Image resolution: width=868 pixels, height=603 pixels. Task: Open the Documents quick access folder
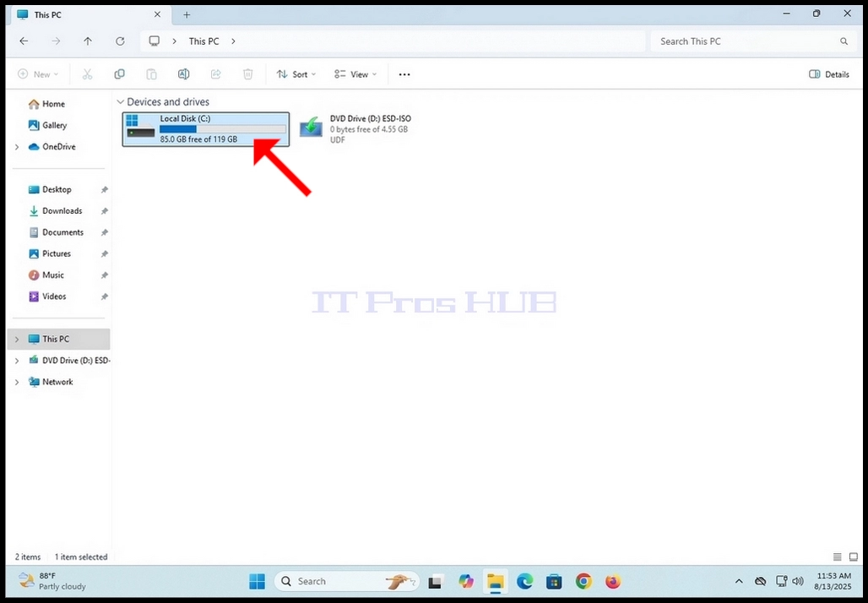(62, 232)
